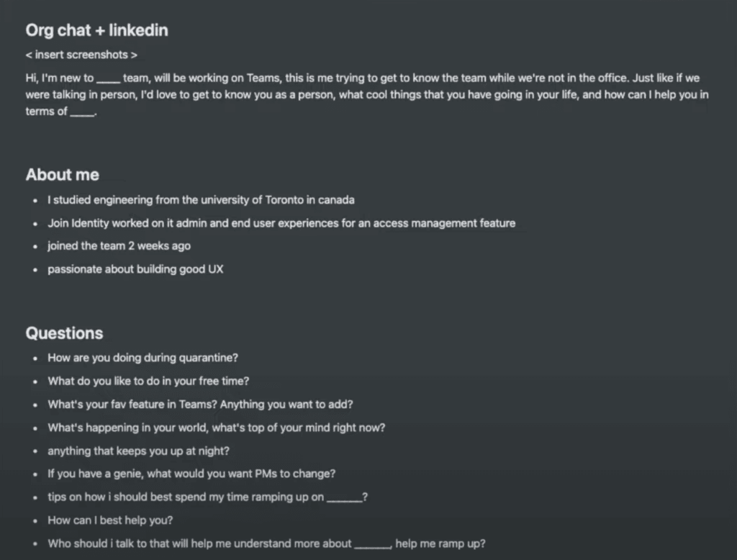Click the blank after "I'm new to"

click(x=108, y=78)
